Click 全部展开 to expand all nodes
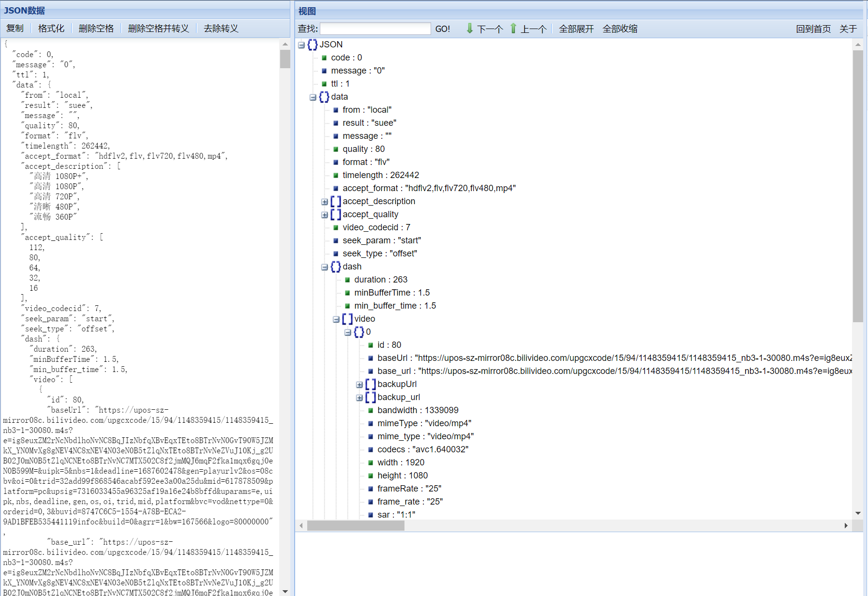The height and width of the screenshot is (596, 868). pos(576,29)
